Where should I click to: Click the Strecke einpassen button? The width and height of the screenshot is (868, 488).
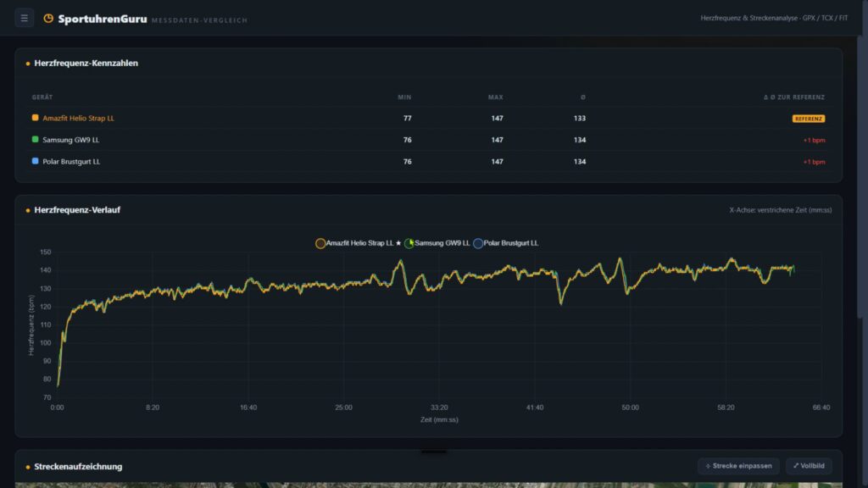tap(738, 466)
